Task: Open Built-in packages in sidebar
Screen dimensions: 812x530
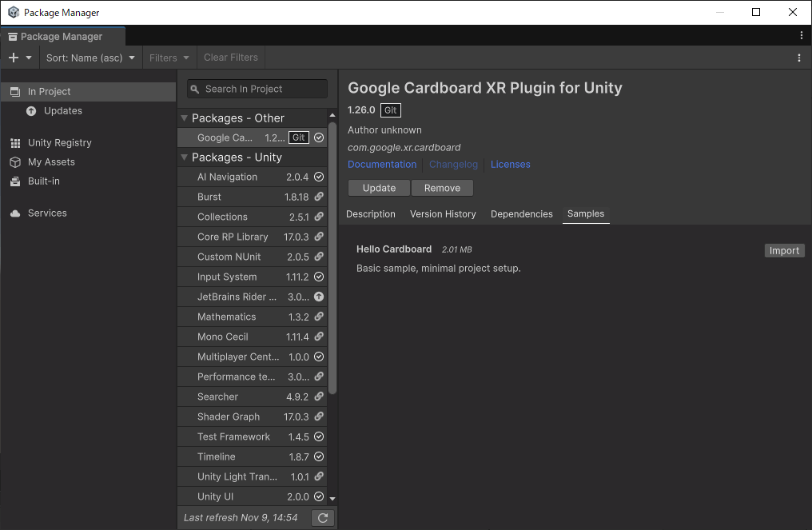Action: [x=88, y=181]
